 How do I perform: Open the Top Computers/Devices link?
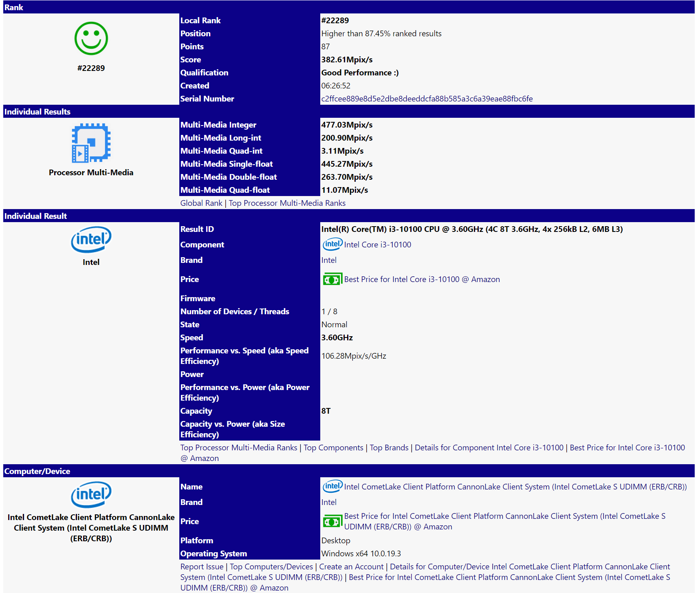point(271,567)
